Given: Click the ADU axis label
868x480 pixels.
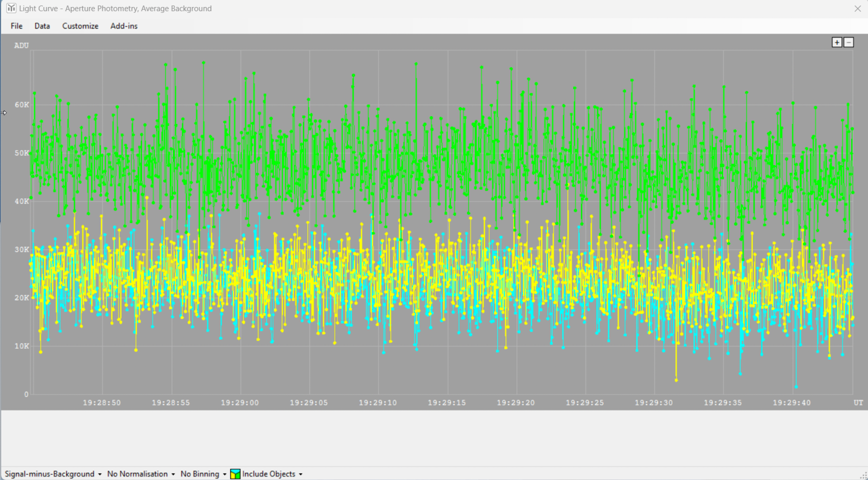Looking at the screenshot, I should click(x=21, y=45).
